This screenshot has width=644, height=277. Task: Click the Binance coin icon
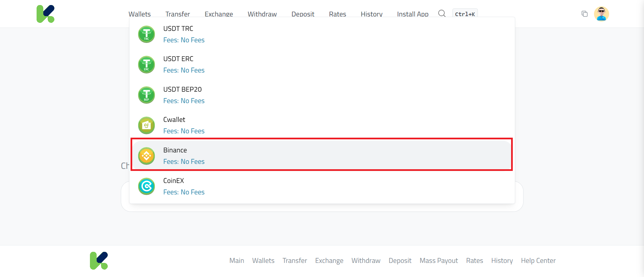click(147, 156)
